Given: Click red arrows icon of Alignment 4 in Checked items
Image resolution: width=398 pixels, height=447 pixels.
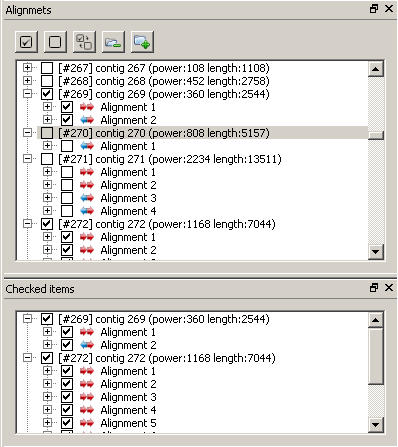Looking at the screenshot, I should [87, 410].
